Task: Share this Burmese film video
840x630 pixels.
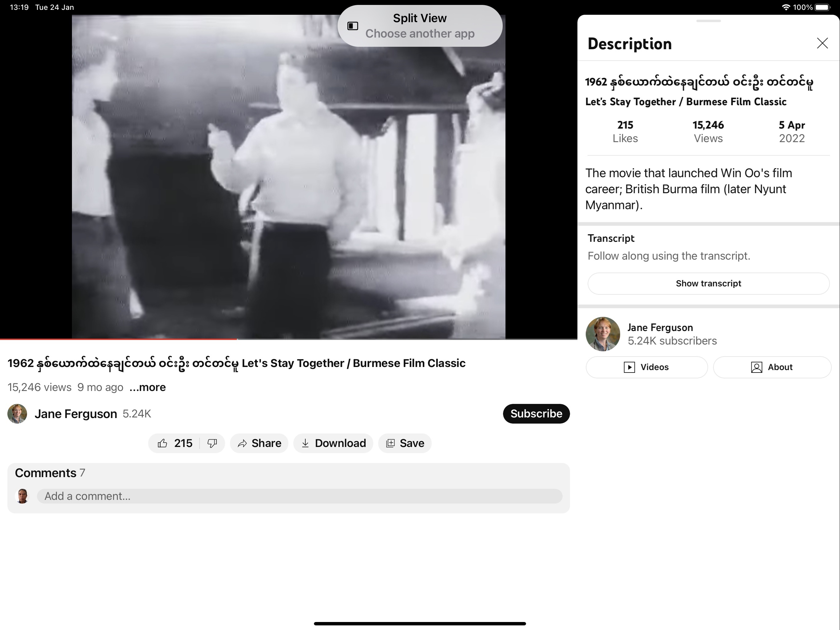Action: [259, 443]
